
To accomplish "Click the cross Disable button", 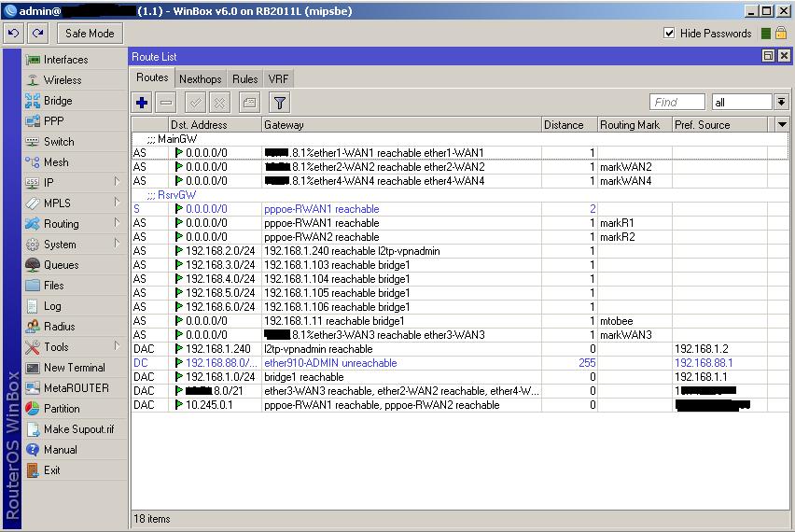I will 219,103.
